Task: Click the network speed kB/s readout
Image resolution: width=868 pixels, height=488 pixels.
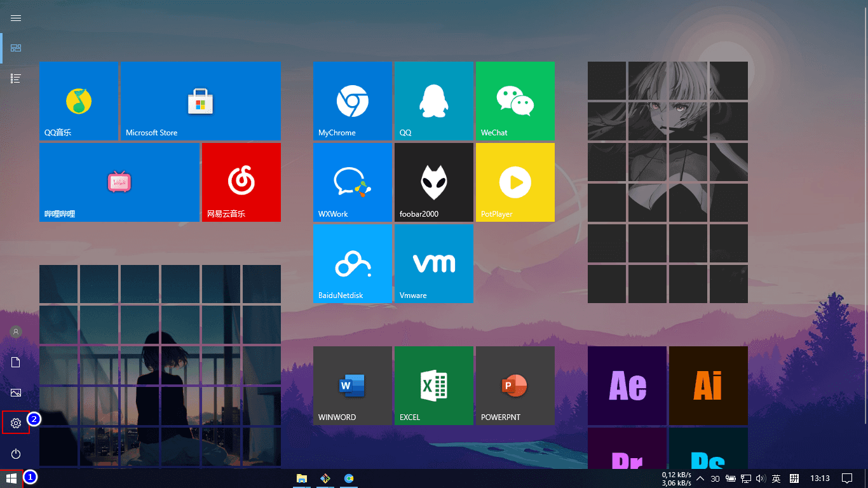Action: tap(676, 478)
